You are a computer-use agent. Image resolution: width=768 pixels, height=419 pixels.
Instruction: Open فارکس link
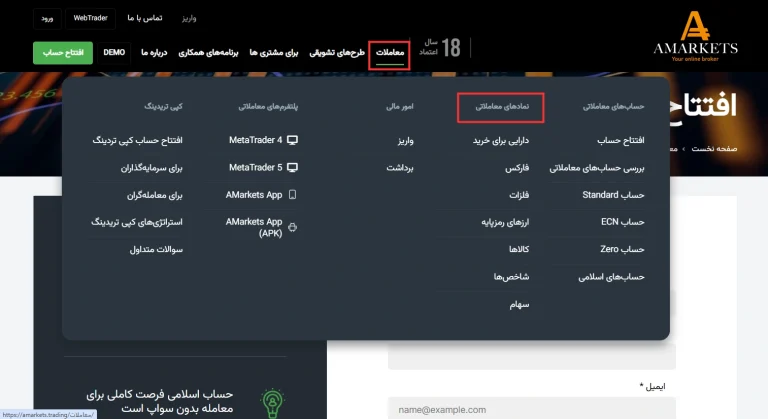[517, 168]
